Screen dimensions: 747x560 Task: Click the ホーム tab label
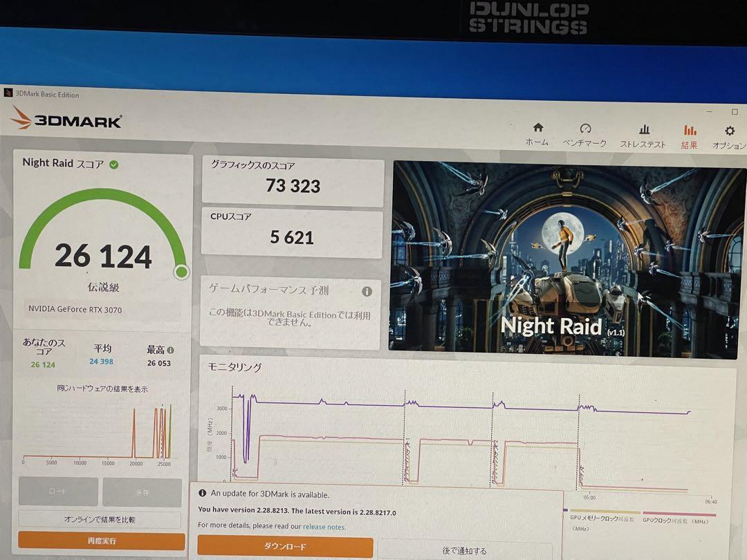coord(537,142)
